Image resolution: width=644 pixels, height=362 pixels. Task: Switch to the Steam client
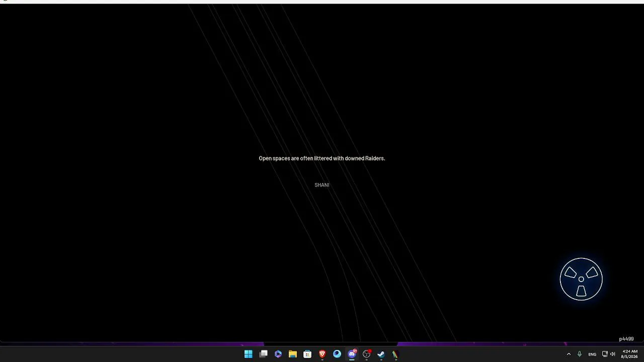click(381, 354)
